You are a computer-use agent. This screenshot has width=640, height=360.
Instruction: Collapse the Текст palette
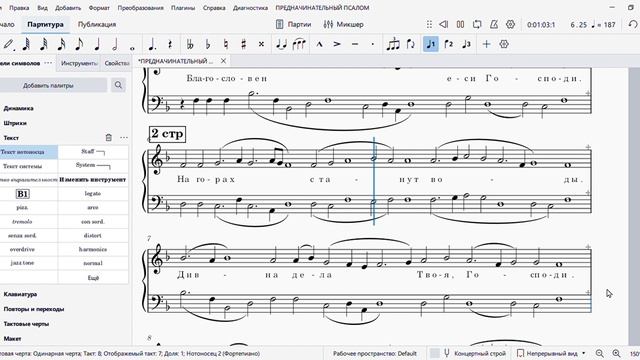[x=11, y=138]
